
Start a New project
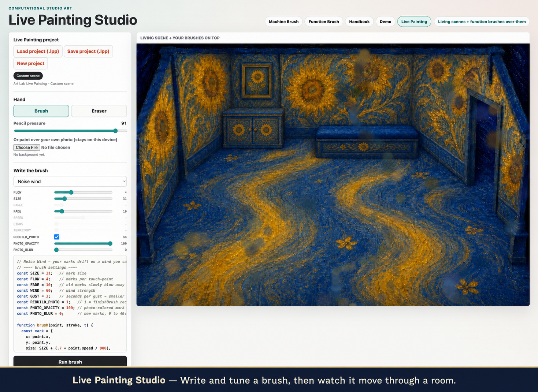coord(31,63)
